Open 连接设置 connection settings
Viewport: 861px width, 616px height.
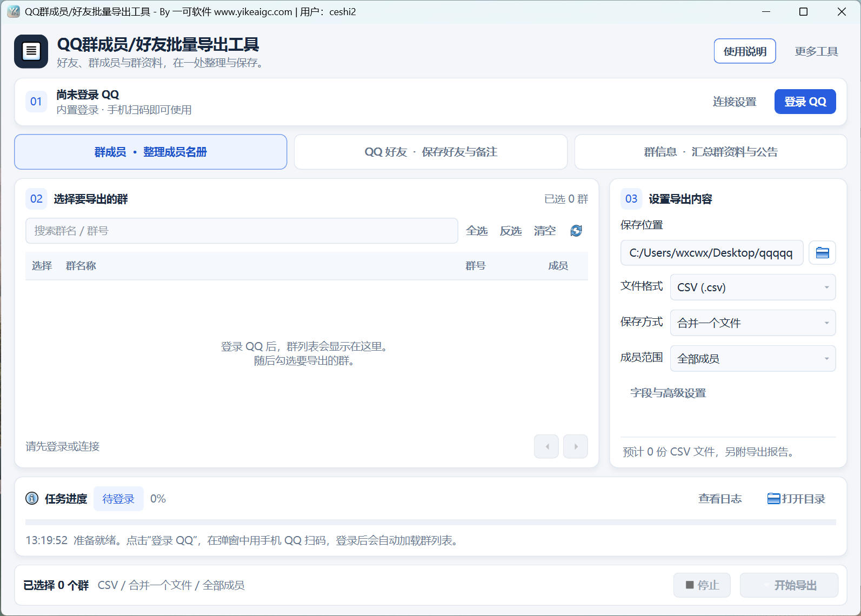coord(735,102)
